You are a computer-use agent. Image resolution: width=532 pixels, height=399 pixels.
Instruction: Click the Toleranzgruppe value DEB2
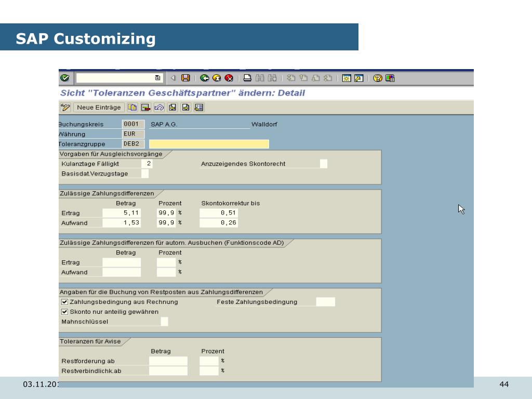(x=133, y=144)
